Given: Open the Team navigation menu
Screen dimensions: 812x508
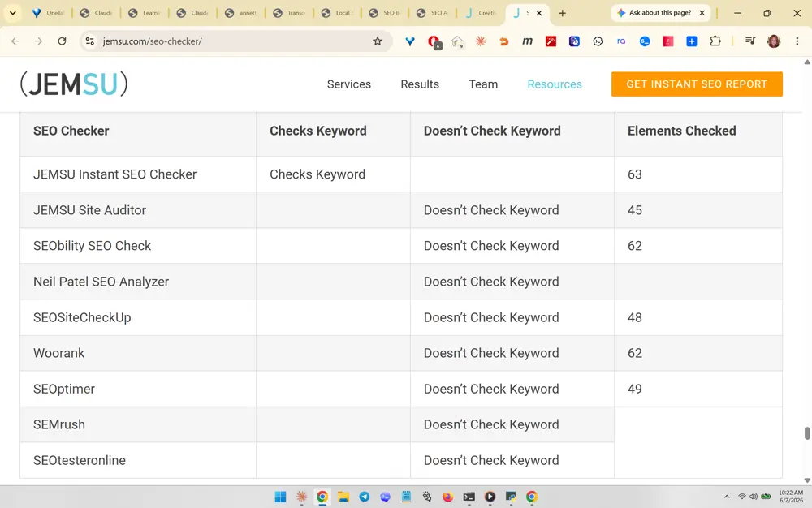Looking at the screenshot, I should [483, 84].
